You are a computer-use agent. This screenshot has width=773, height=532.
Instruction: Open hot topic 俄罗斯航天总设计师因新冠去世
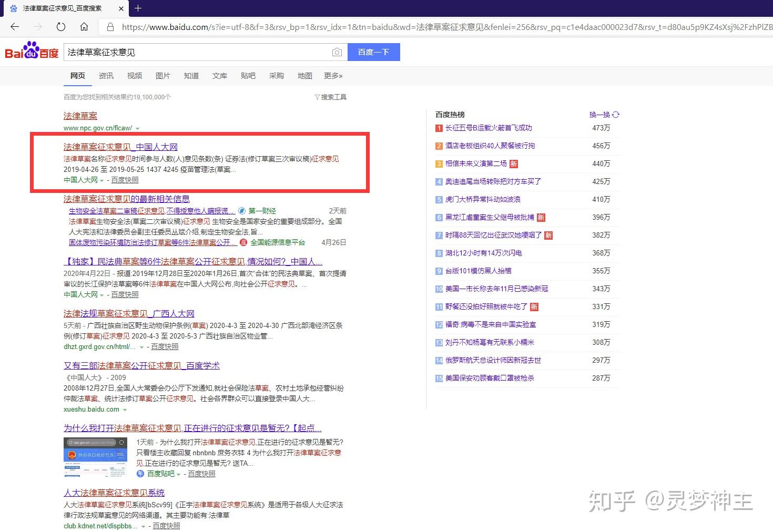pos(493,360)
